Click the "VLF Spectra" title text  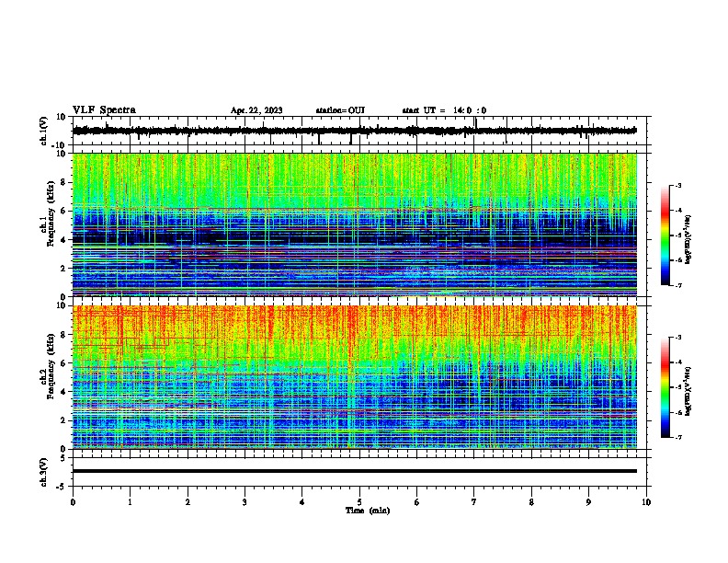coord(104,110)
